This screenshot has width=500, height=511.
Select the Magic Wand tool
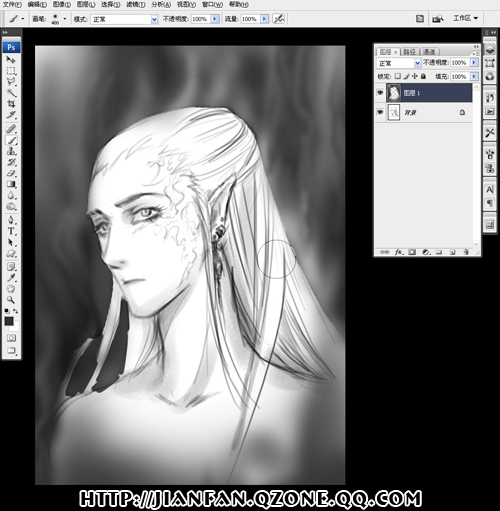point(11,92)
